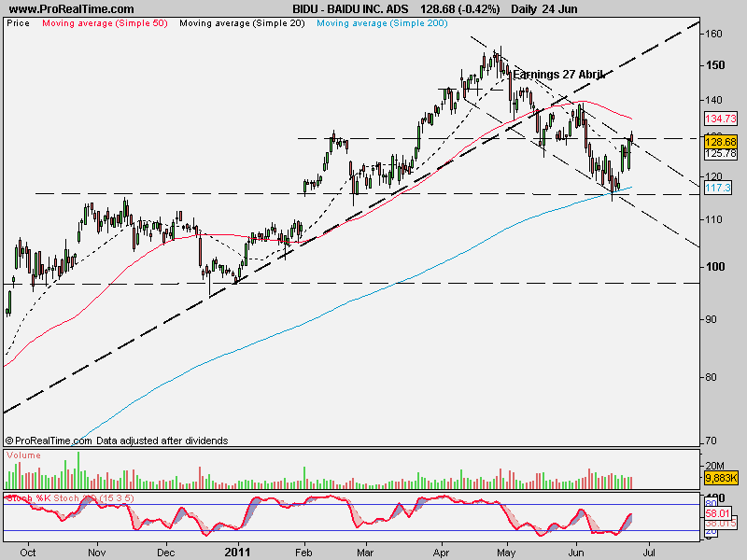
Task: Click the Data adjusted after dividends note
Action: 162,441
